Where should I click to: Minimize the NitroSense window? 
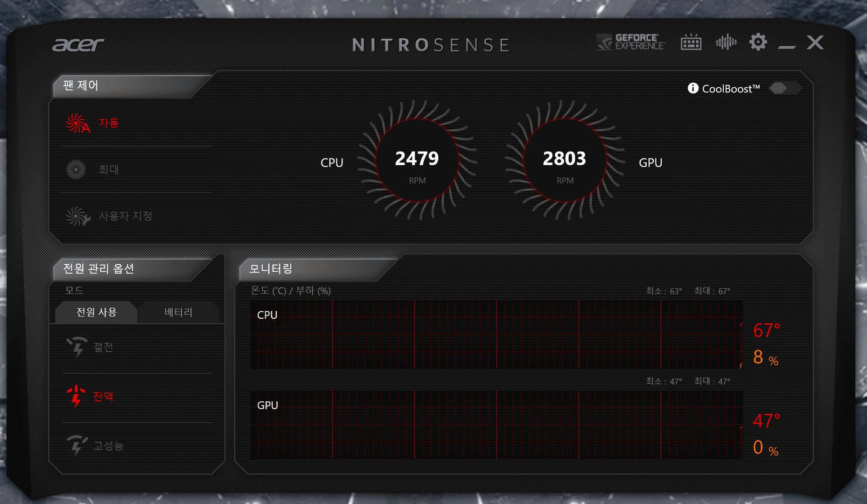pos(787,46)
